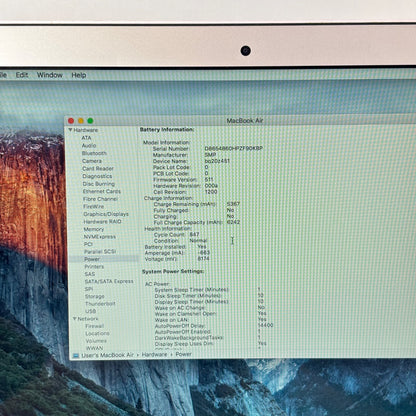Open the Help menu

click(79, 75)
